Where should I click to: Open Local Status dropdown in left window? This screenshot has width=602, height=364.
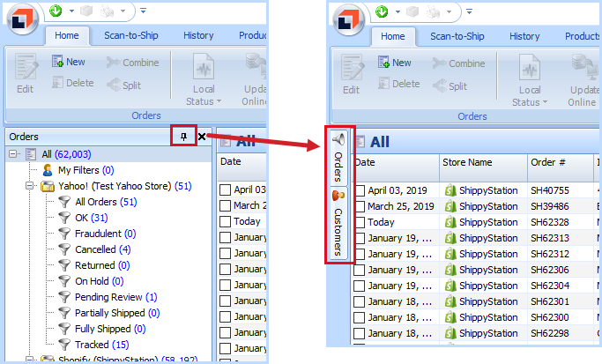click(x=204, y=79)
